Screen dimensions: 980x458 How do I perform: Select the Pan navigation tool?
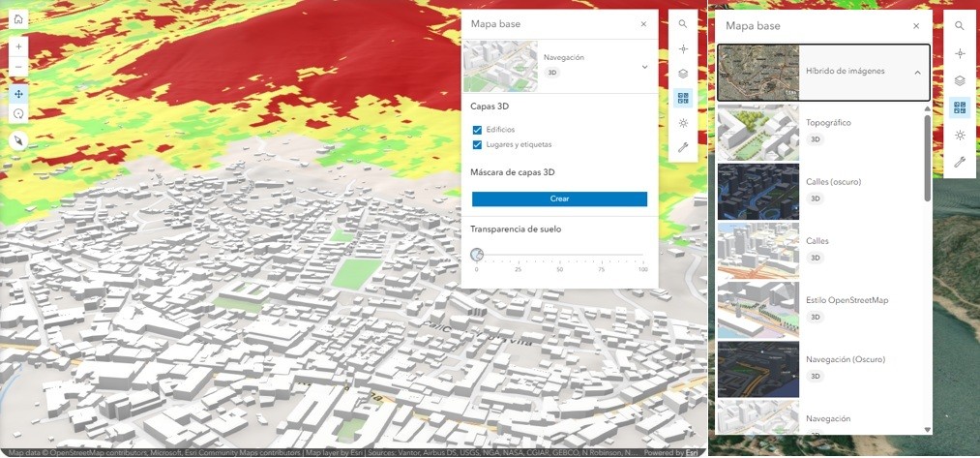tap(18, 94)
